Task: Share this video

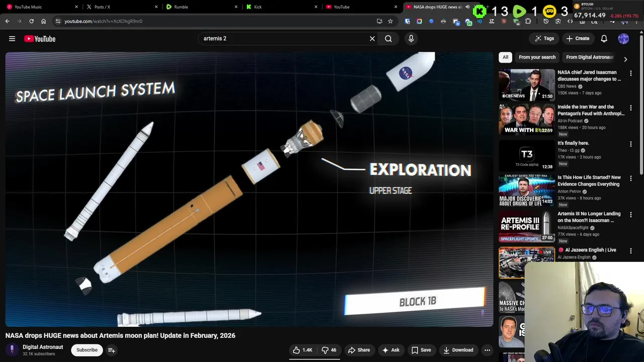Action: click(359, 350)
